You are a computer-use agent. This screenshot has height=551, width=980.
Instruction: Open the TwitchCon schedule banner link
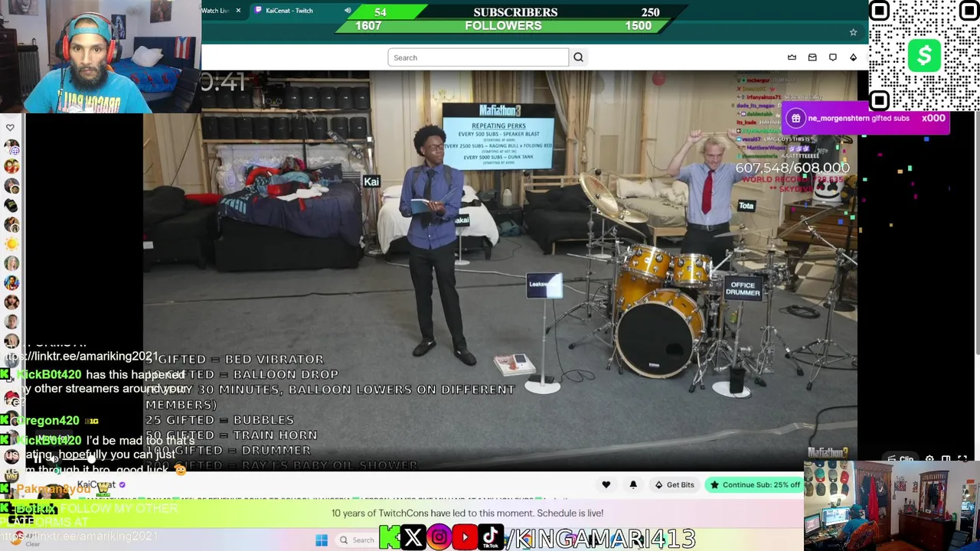(467, 514)
